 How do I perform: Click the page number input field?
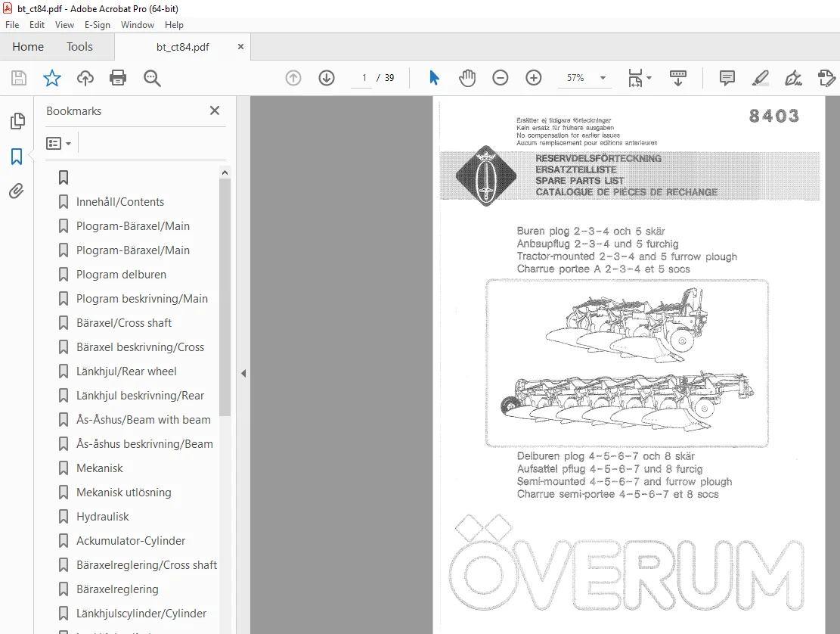coord(363,78)
